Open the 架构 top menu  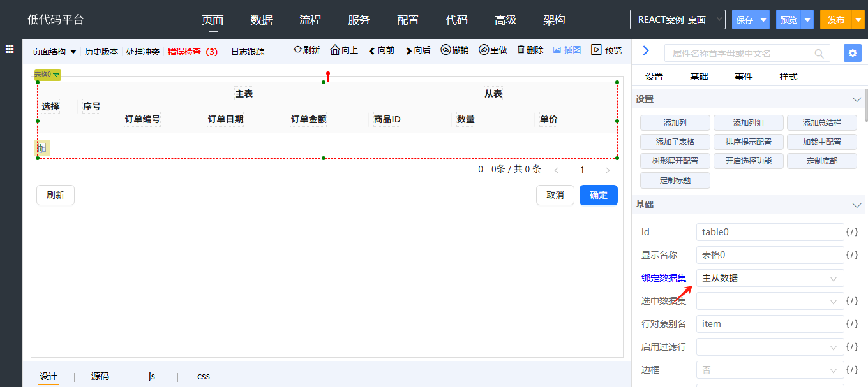[554, 20]
